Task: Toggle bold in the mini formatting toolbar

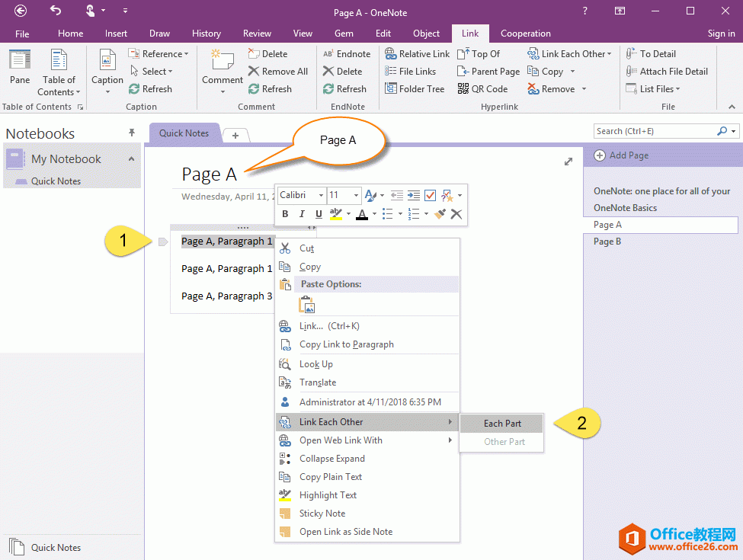Action: point(284,214)
